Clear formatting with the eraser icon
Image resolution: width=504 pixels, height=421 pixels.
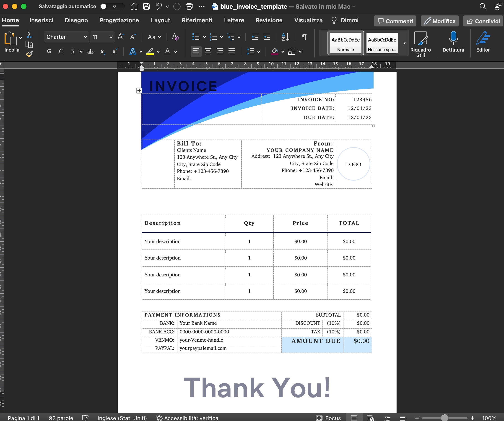pos(175,37)
